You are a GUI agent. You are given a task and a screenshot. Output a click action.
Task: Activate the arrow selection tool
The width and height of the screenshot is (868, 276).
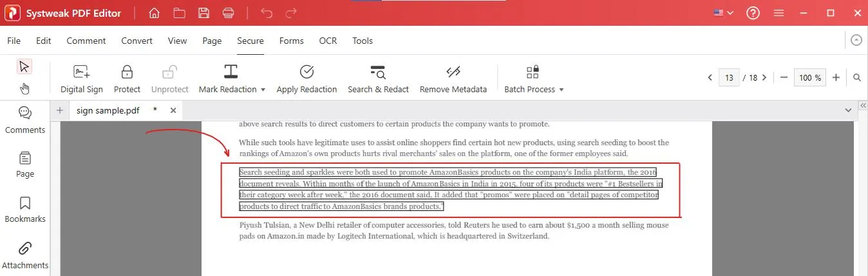click(24, 66)
